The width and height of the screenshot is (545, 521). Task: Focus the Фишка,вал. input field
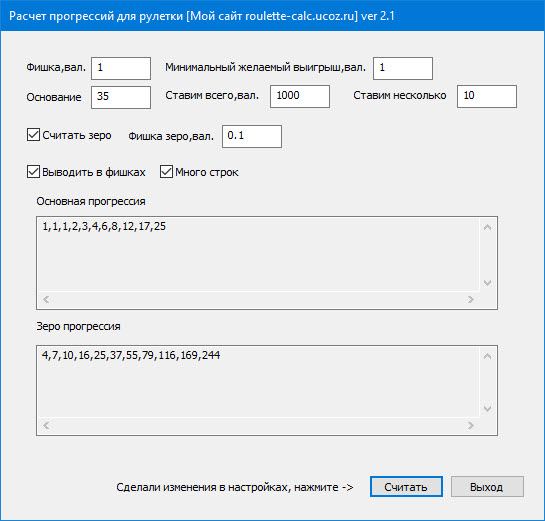click(x=121, y=68)
